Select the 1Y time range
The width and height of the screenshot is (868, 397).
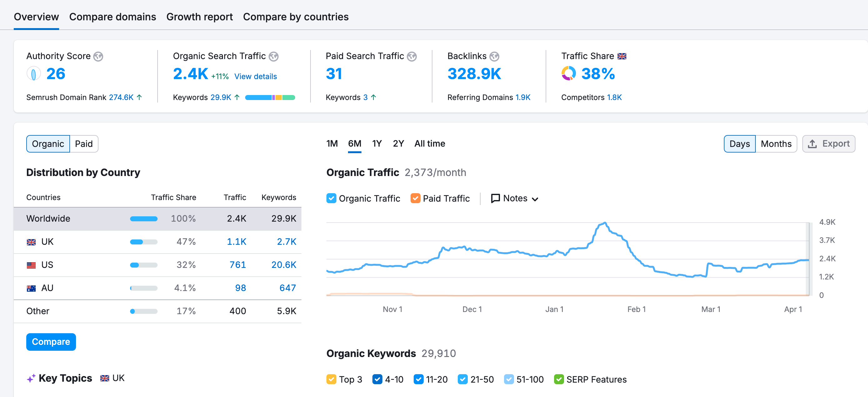[376, 144]
